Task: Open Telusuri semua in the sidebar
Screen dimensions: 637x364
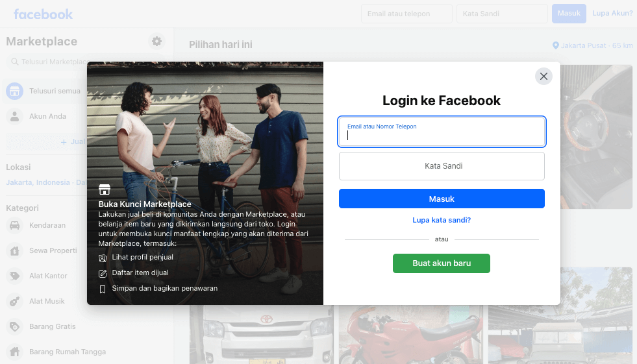Action: (55, 91)
